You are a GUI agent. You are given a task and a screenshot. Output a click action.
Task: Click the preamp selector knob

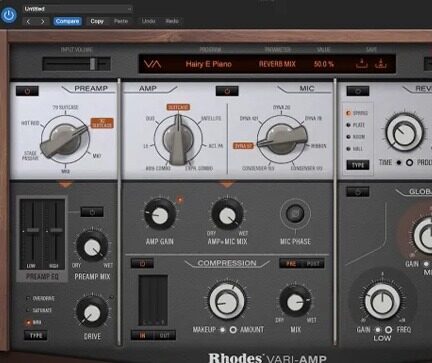pos(65,139)
